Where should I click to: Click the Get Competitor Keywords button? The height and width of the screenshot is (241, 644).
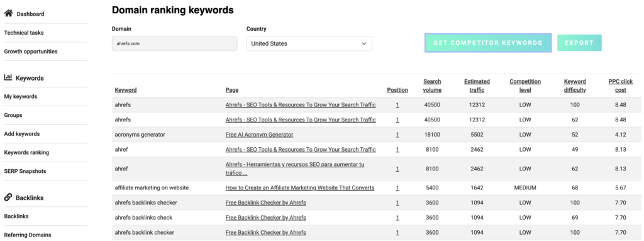[488, 43]
